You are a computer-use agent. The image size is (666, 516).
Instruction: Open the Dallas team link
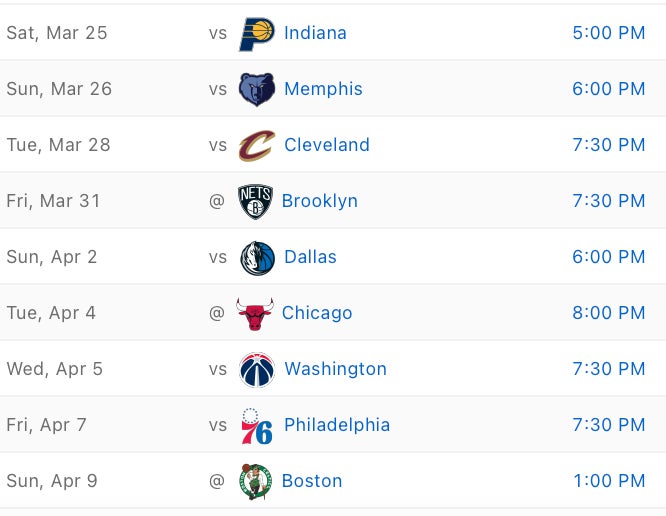[310, 257]
